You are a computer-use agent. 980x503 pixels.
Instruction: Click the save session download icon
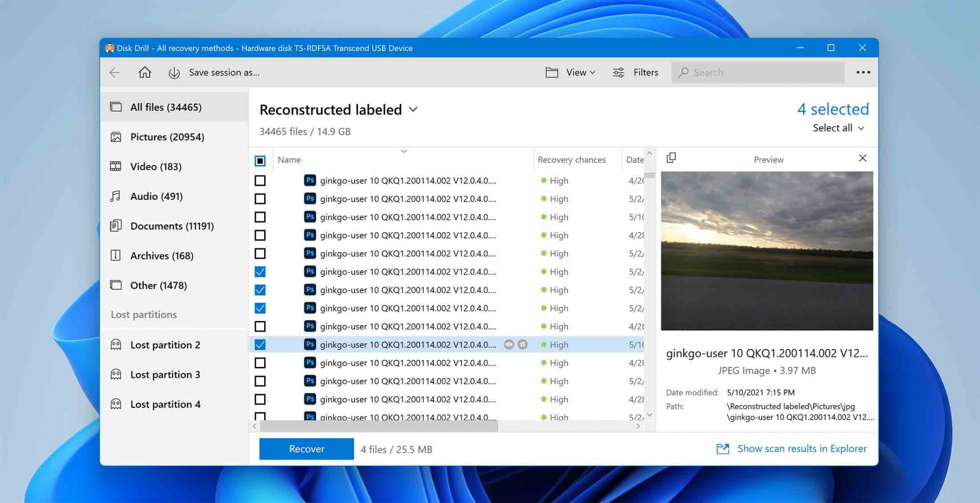[x=174, y=73]
